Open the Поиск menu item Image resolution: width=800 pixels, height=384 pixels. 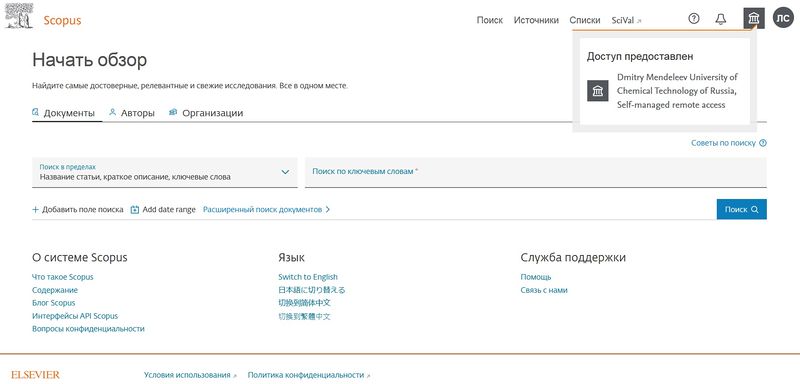tap(490, 20)
